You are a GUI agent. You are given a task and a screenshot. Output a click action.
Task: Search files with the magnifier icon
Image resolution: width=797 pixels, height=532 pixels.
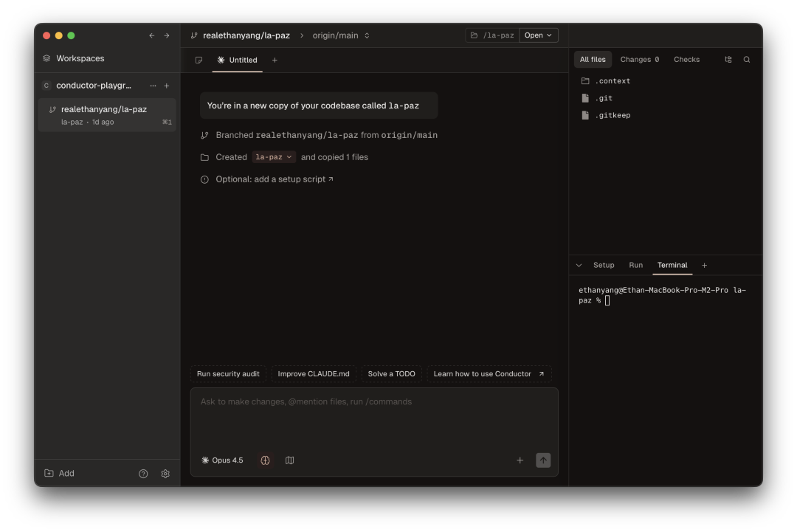747,60
